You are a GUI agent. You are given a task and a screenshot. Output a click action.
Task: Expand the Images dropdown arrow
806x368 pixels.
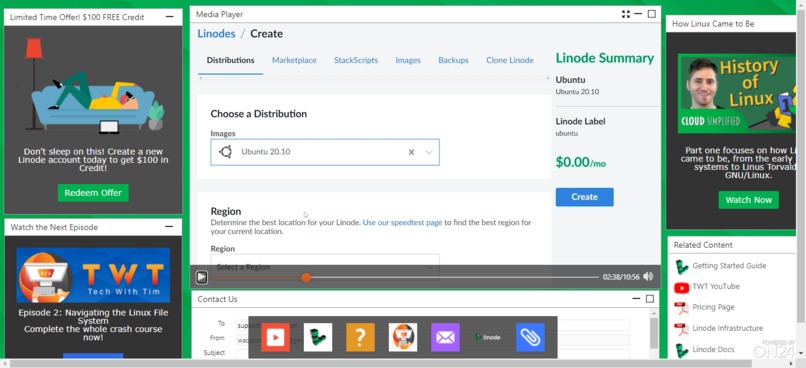pos(429,152)
